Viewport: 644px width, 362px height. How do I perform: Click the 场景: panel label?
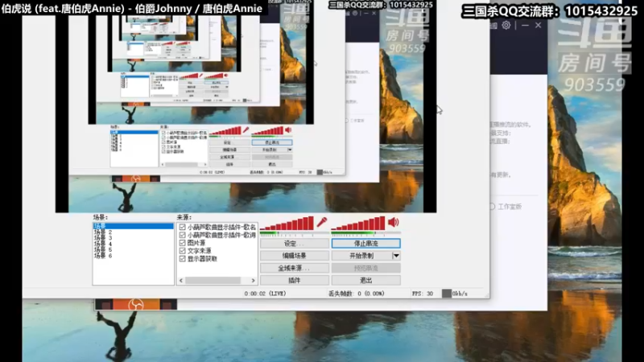click(x=100, y=217)
